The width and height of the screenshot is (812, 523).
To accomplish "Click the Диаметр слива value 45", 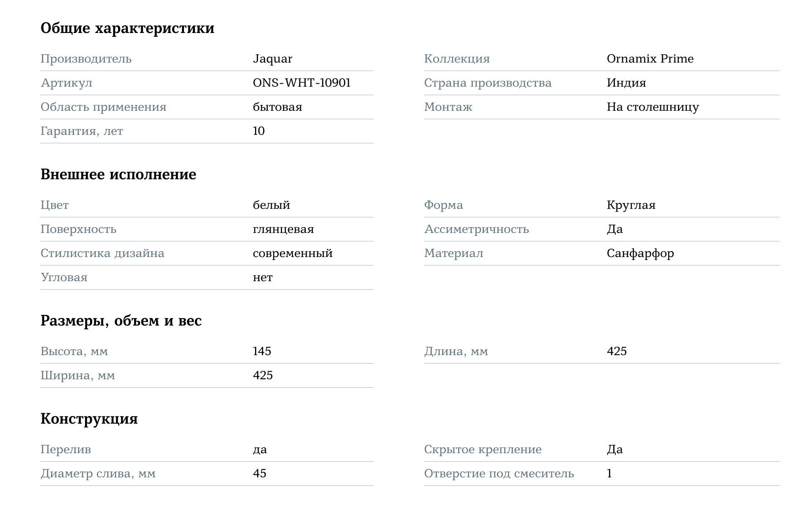I will pyautogui.click(x=259, y=474).
